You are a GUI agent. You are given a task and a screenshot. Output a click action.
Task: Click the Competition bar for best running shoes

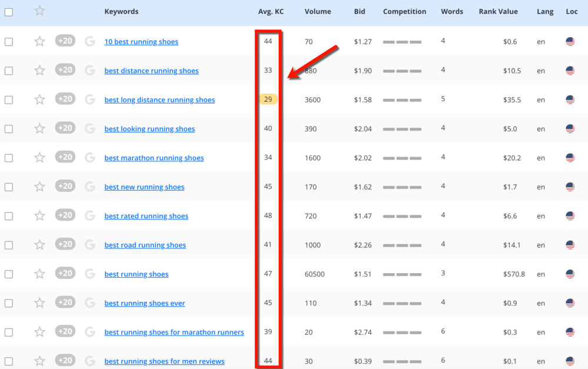tap(403, 273)
